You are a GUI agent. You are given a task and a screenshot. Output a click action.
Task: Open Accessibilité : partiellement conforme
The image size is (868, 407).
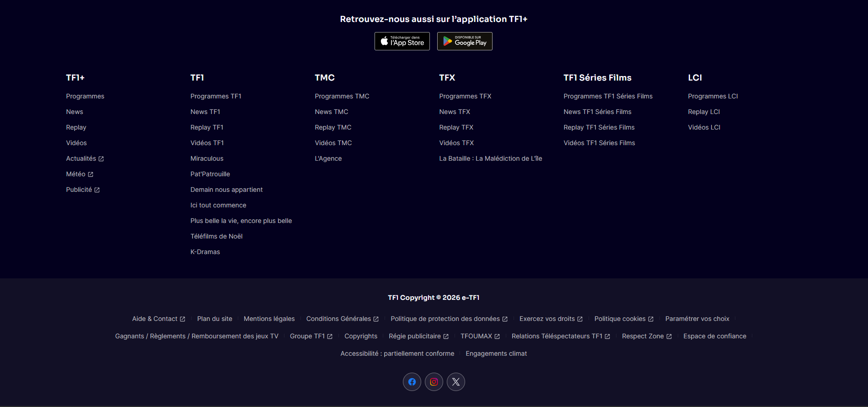(397, 353)
